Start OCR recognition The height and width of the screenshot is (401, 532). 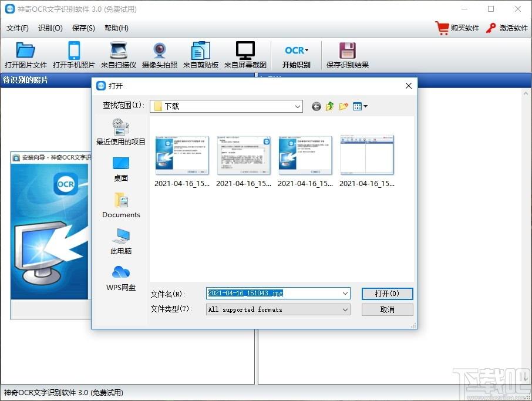(296, 57)
